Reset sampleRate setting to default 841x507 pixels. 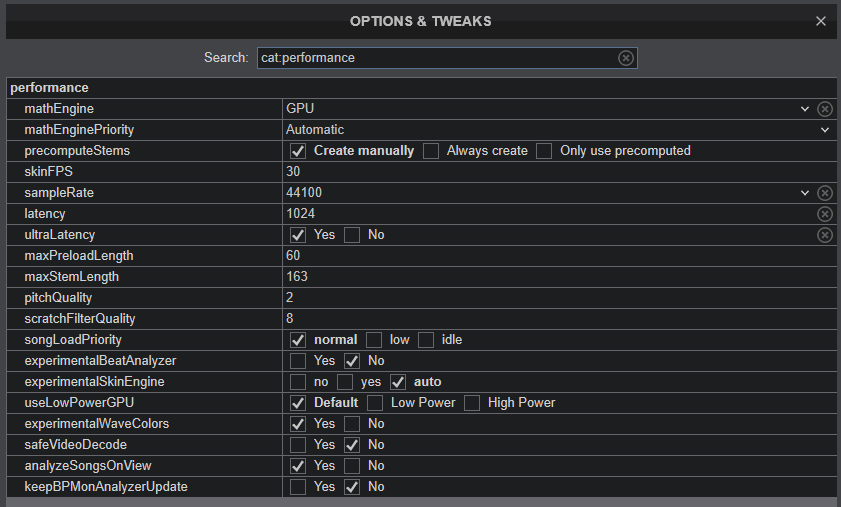pos(825,193)
